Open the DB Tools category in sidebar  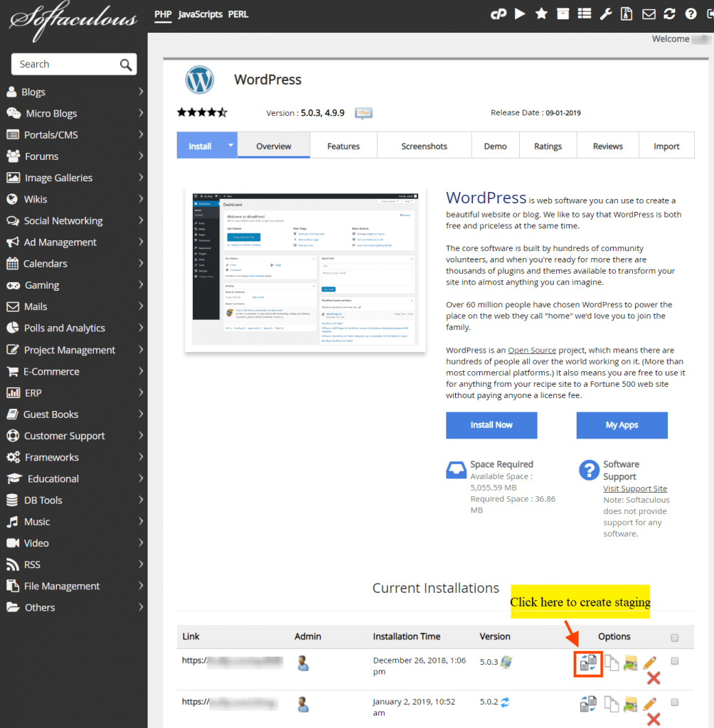point(43,500)
